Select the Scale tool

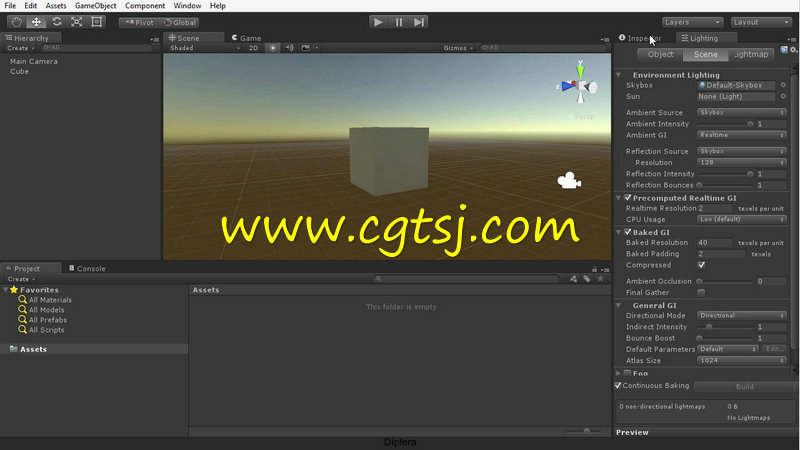point(77,22)
